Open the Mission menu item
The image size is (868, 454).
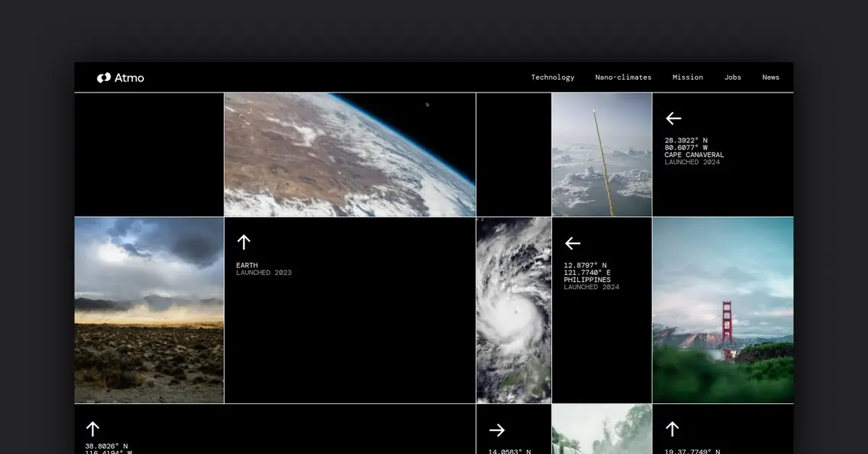click(687, 77)
